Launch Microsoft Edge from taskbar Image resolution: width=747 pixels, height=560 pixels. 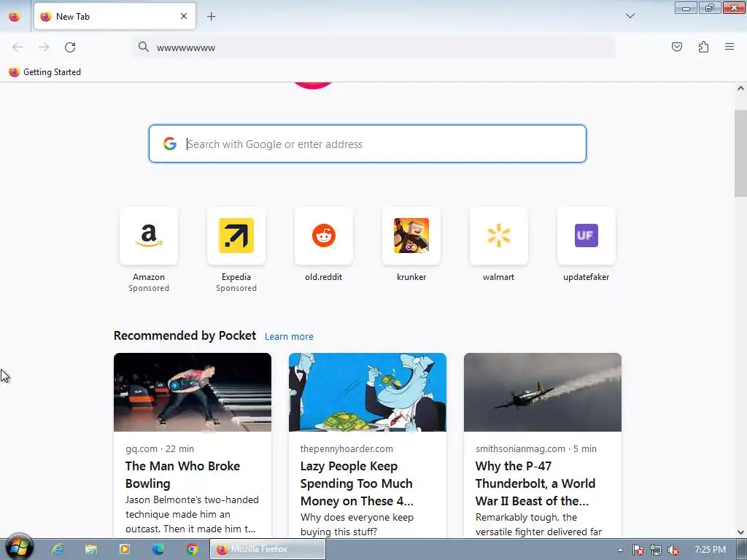[158, 549]
